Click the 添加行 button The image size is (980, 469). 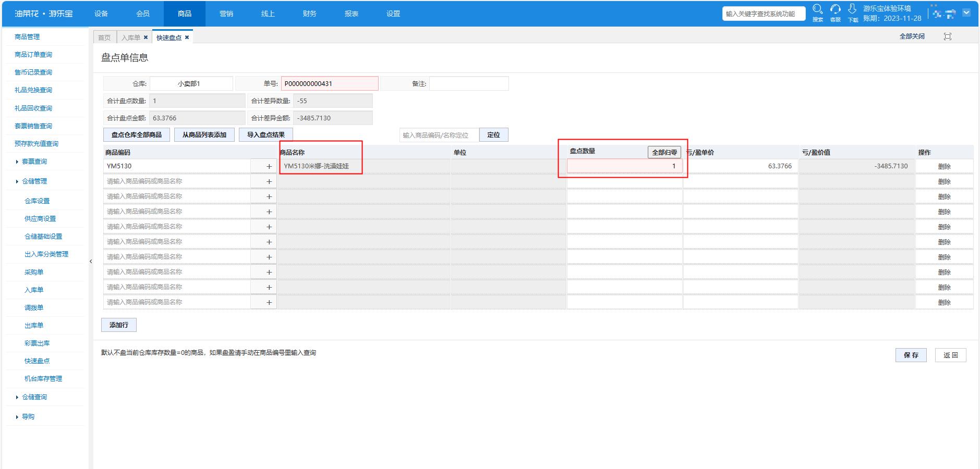(119, 325)
